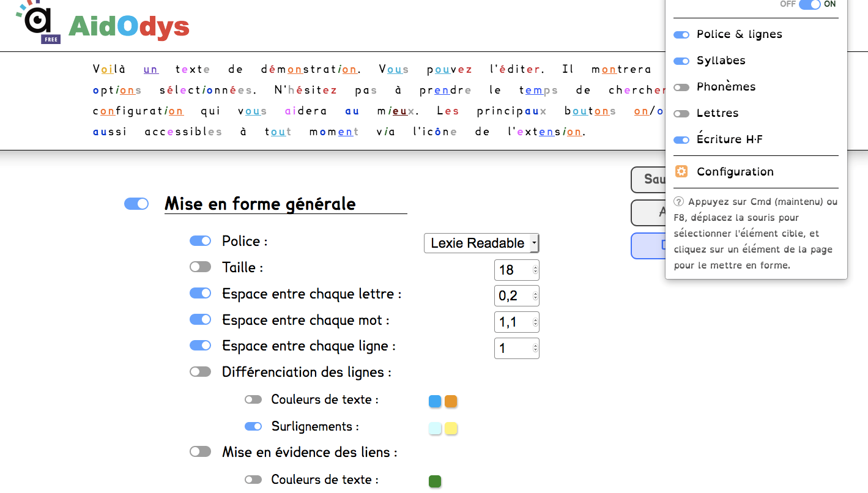Viewport: 868px width, 493px height.
Task: Click the Écriture H·F label
Action: point(729,140)
